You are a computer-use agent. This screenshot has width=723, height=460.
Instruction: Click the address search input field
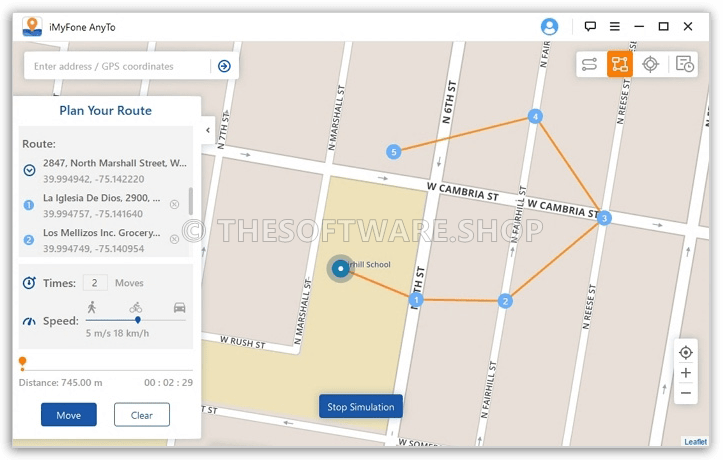118,66
